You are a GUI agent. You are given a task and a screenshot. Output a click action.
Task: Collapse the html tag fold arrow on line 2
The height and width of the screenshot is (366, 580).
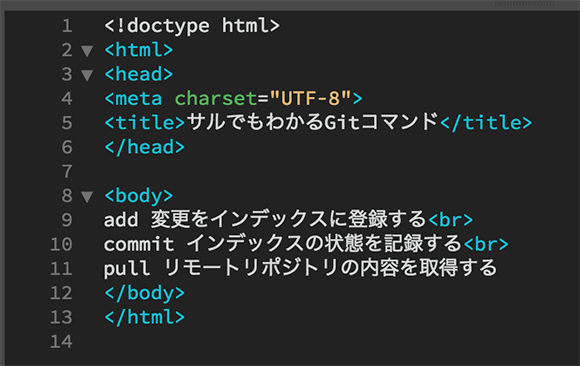click(x=87, y=51)
